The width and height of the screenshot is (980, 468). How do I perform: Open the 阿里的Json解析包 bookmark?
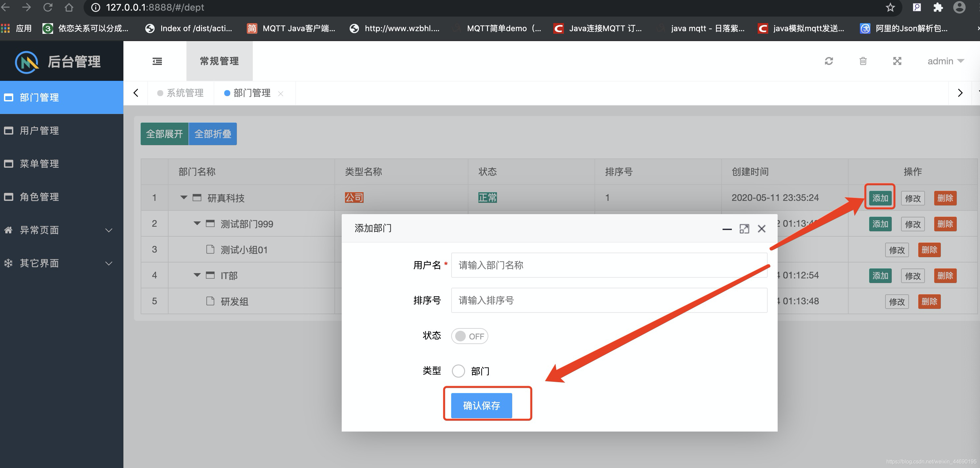tap(904, 28)
